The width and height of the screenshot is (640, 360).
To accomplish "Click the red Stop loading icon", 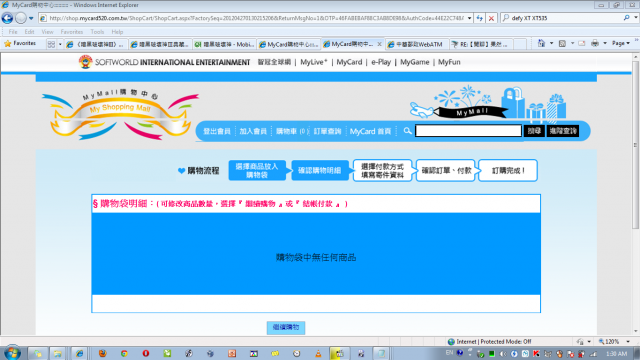I will coord(491,18).
